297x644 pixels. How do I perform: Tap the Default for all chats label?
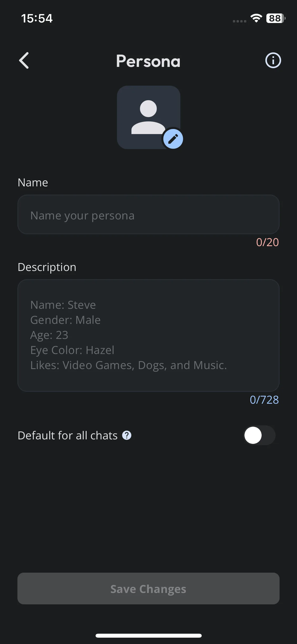[x=68, y=435]
